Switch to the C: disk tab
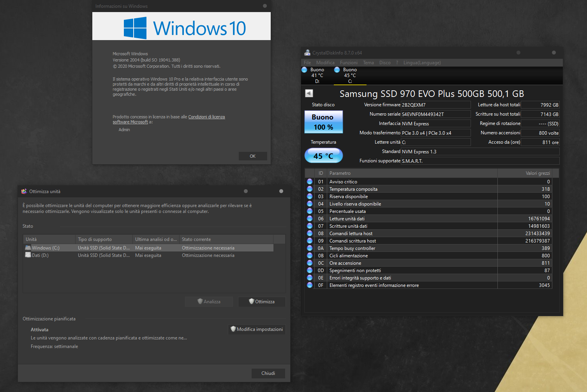The image size is (587, 392). 350,76
